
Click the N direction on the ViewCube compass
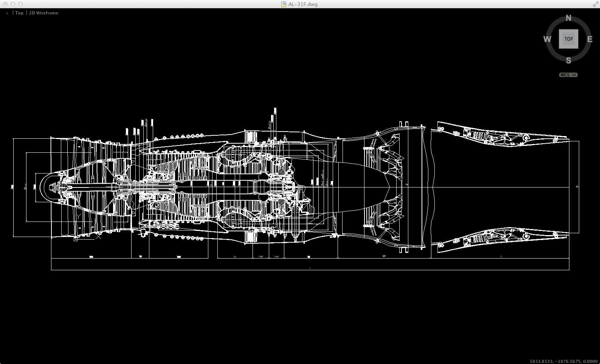(x=568, y=18)
